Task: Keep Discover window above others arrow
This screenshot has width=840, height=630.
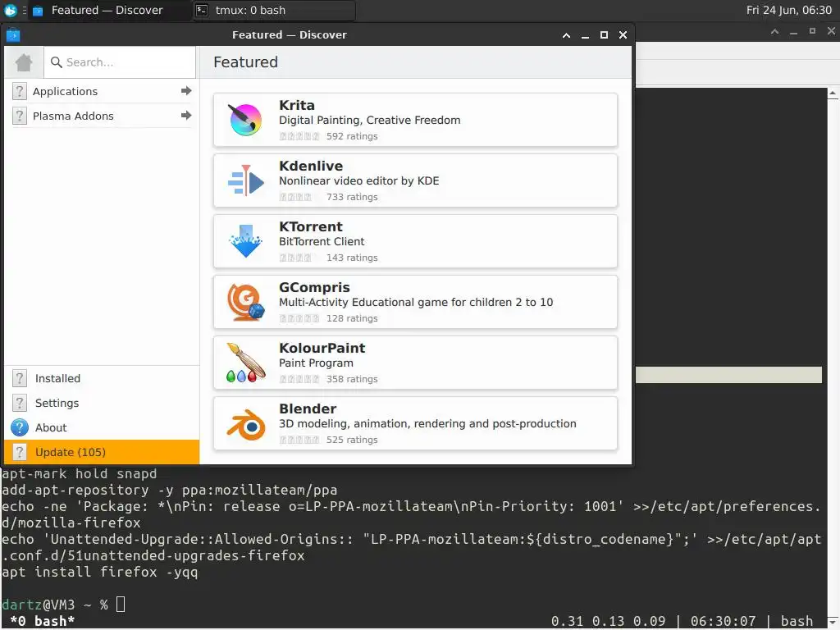Action: [566, 34]
